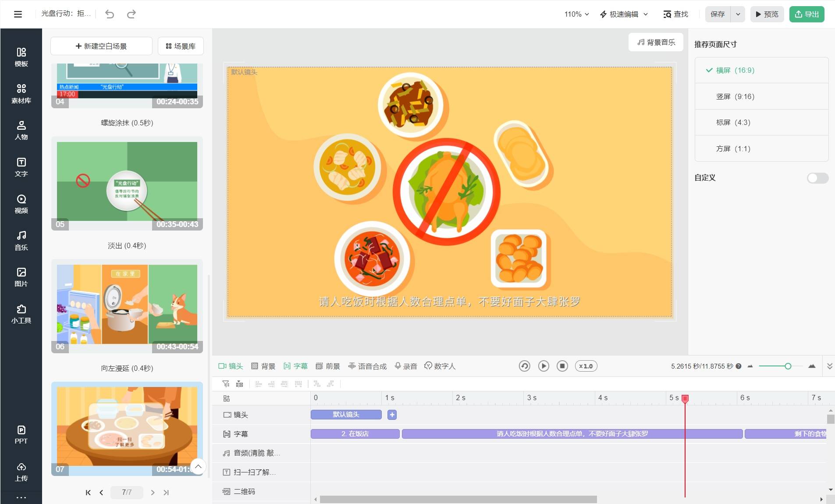Select scene 05 thumbnail
Image resolution: width=835 pixels, height=504 pixels.
127,184
